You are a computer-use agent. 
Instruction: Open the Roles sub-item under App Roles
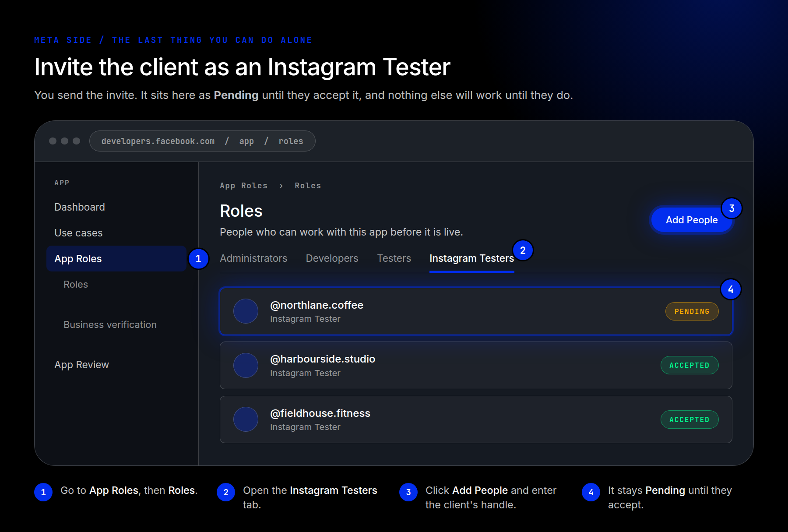(x=76, y=285)
